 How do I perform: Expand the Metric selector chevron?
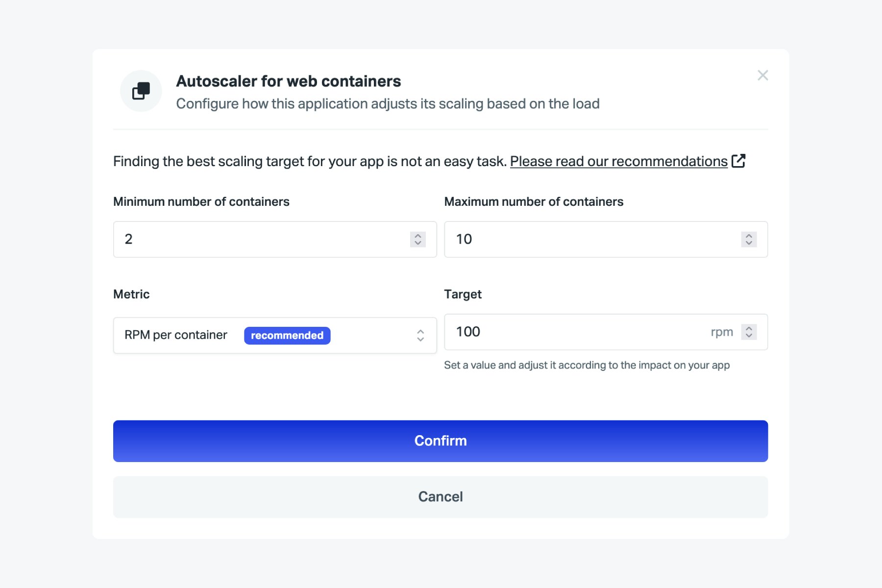[x=420, y=335]
